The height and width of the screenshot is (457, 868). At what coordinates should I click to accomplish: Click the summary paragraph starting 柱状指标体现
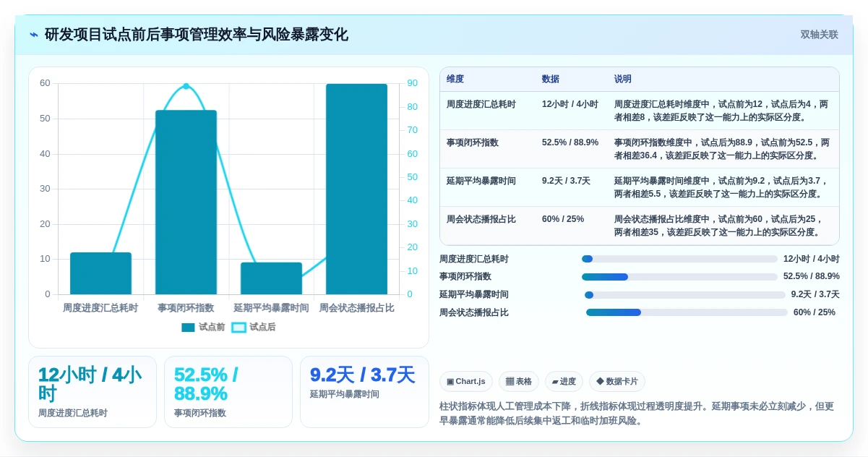[637, 414]
